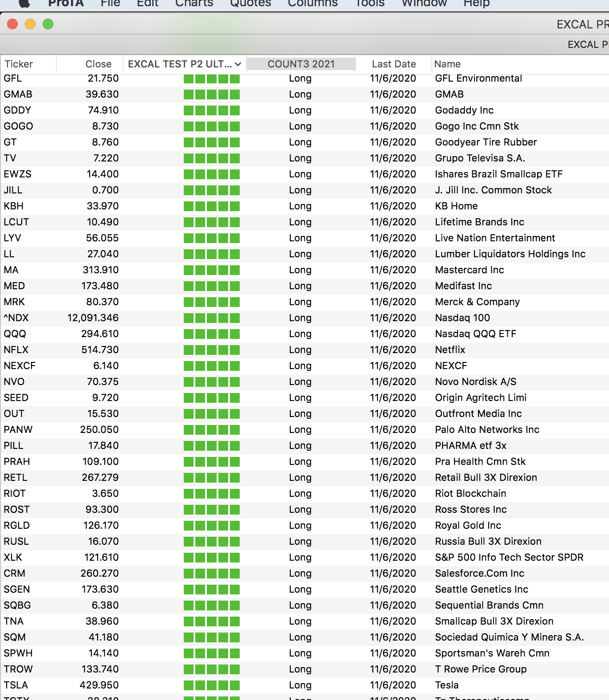Select the Russia Bull 3X Direxion name
Screen dimensions: 609x700
click(488, 542)
